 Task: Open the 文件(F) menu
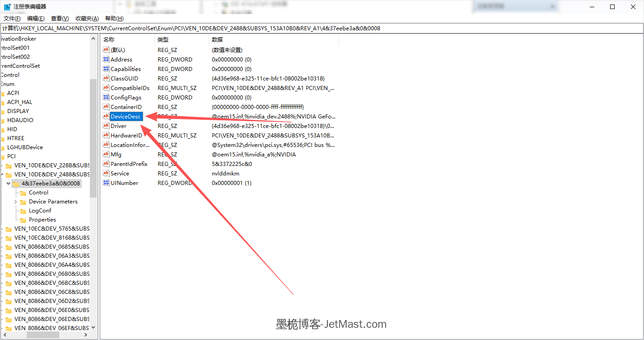coord(12,19)
